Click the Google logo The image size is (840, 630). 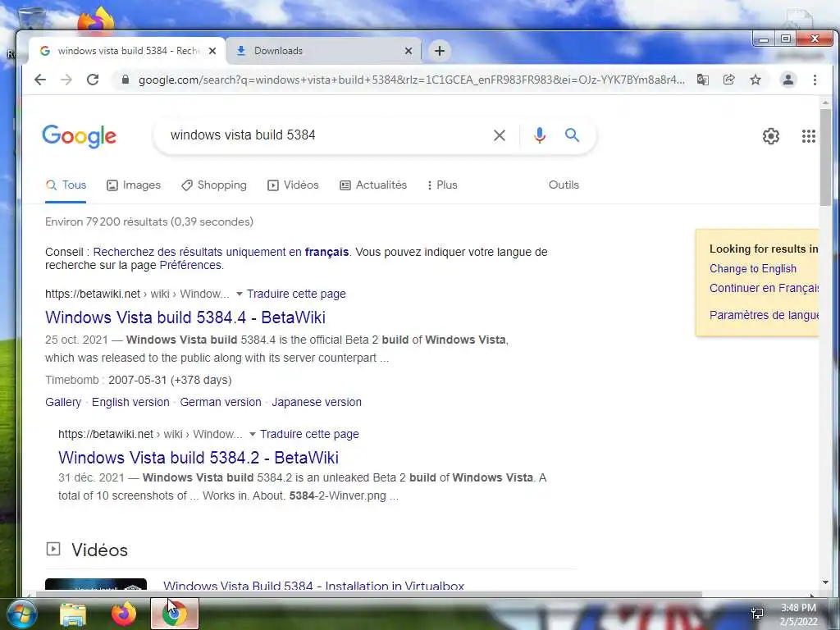pos(80,136)
